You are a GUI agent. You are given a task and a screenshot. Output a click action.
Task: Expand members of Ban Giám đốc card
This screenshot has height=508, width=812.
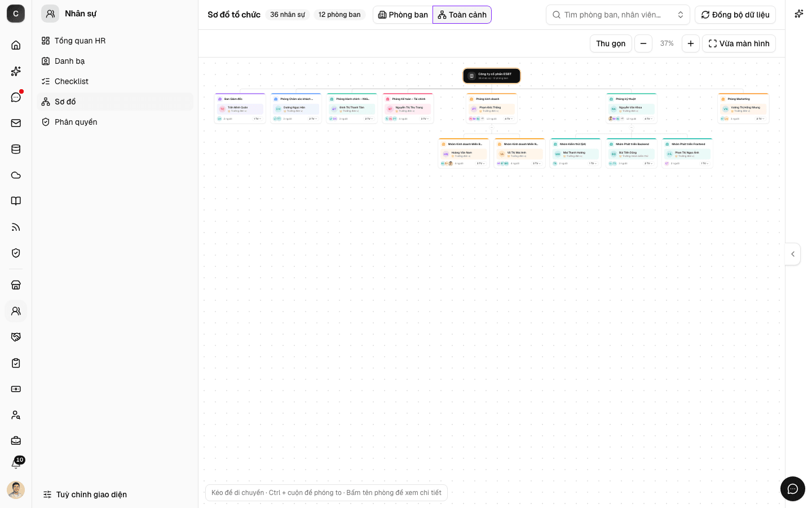pyautogui.click(x=257, y=119)
